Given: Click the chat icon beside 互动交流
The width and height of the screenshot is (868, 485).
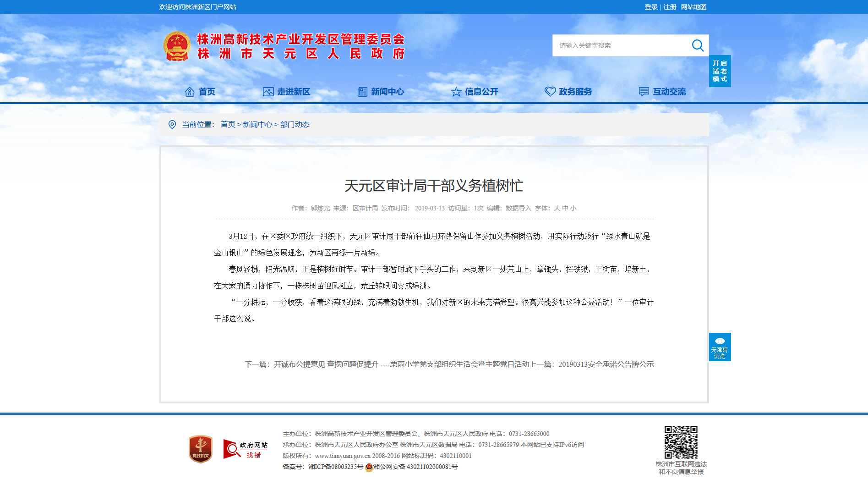Looking at the screenshot, I should click(644, 92).
